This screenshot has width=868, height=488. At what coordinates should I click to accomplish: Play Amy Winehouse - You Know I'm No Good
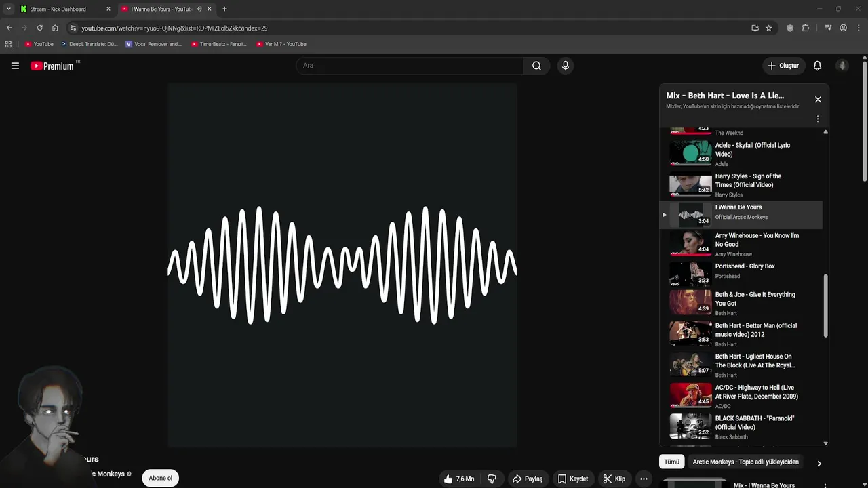tap(741, 244)
